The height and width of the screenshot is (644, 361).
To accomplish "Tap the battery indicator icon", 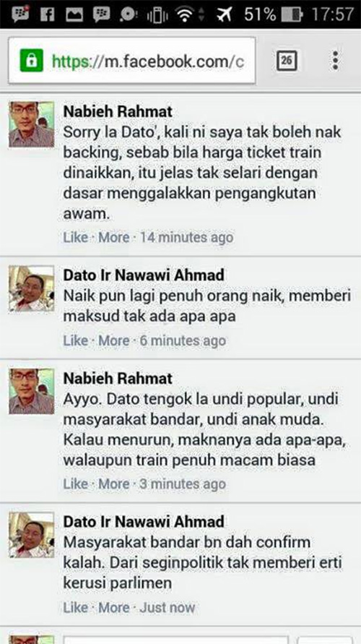I will (x=292, y=14).
